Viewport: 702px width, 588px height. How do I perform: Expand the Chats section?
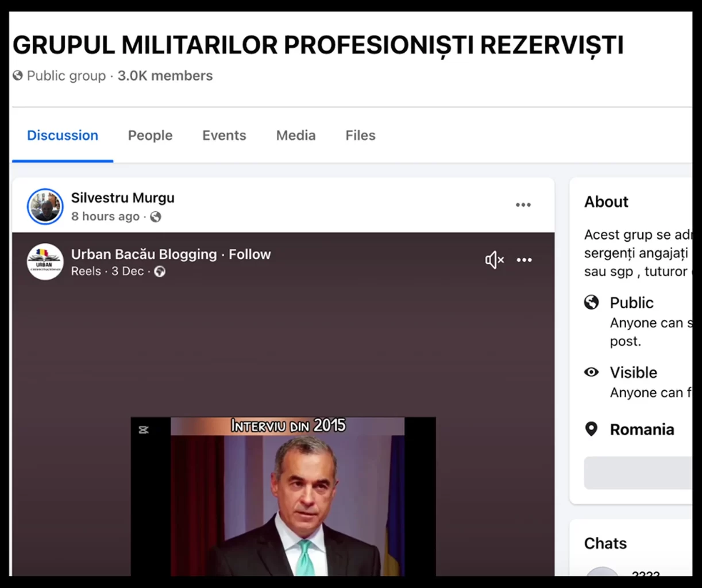click(605, 543)
